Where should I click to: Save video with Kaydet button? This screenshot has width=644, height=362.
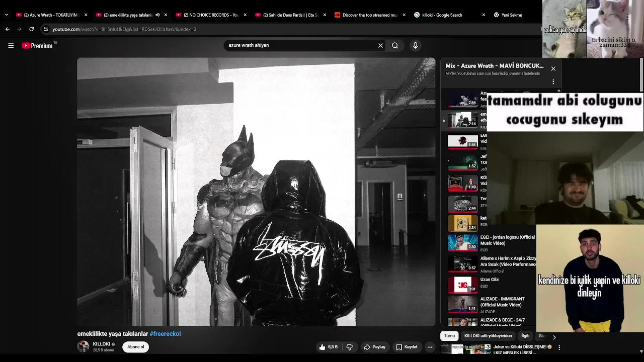pos(407,347)
